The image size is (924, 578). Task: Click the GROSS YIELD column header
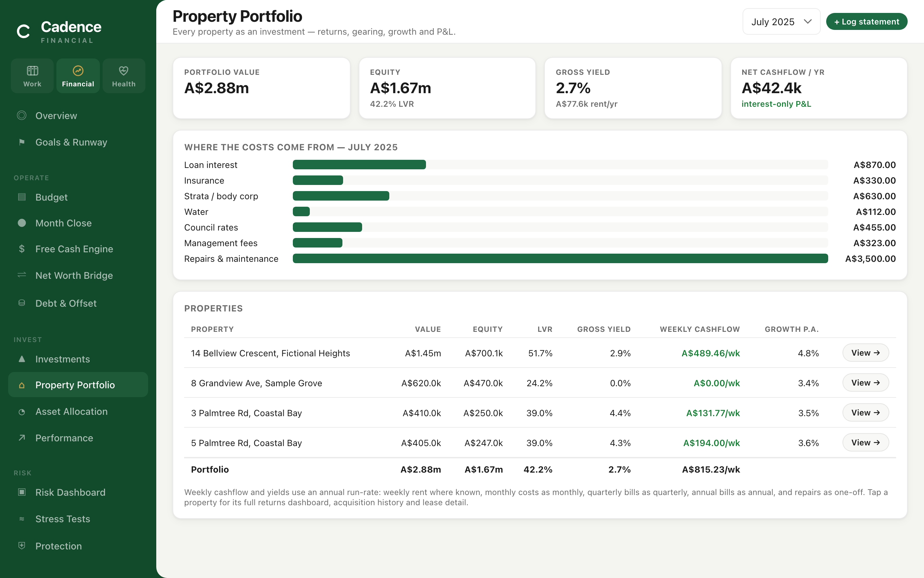coord(604,329)
